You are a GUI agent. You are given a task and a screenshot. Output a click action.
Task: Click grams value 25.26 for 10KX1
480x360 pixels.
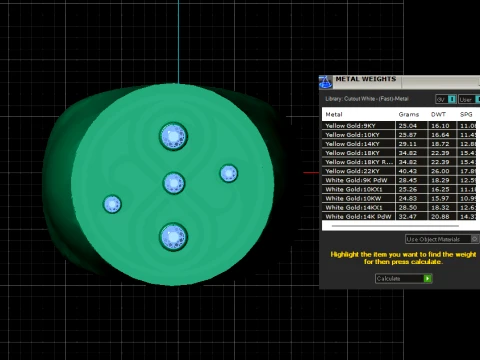pos(408,189)
